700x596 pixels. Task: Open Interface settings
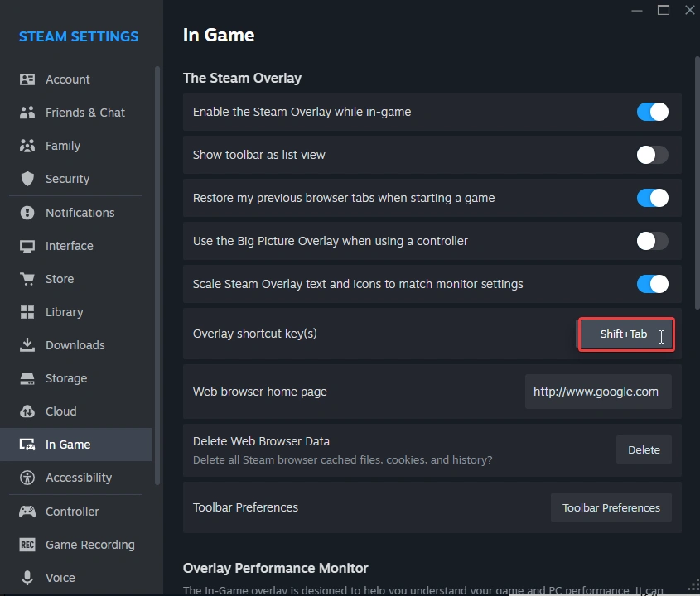point(76,246)
